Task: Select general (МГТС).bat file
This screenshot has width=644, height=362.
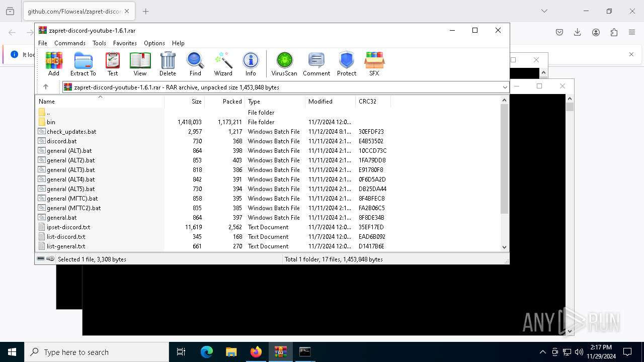Action: pos(268,199)
